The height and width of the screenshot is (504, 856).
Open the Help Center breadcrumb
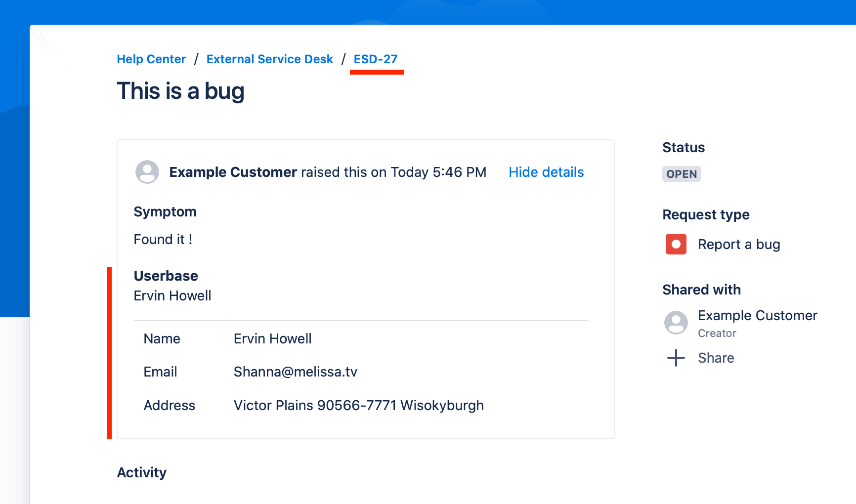click(x=151, y=59)
